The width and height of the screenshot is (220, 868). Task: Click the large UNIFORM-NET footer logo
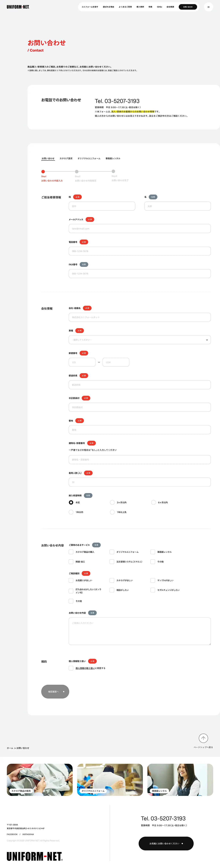tap(35, 856)
